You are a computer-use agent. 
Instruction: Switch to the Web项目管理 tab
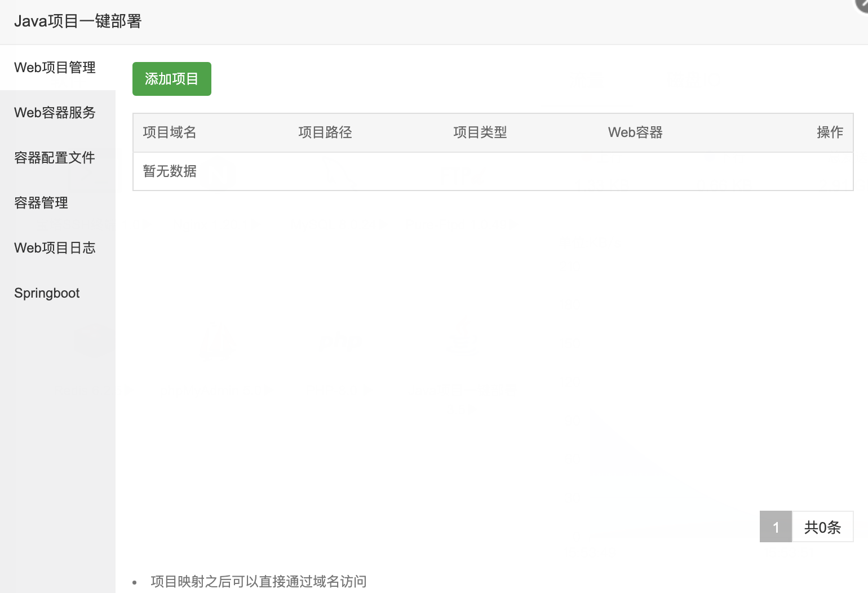tap(55, 68)
